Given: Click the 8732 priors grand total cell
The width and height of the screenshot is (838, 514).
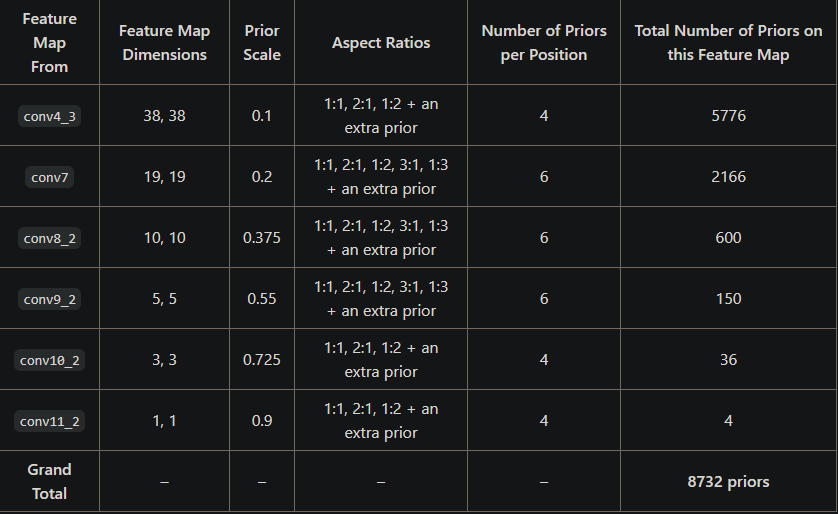Looking at the screenshot, I should (x=728, y=481).
